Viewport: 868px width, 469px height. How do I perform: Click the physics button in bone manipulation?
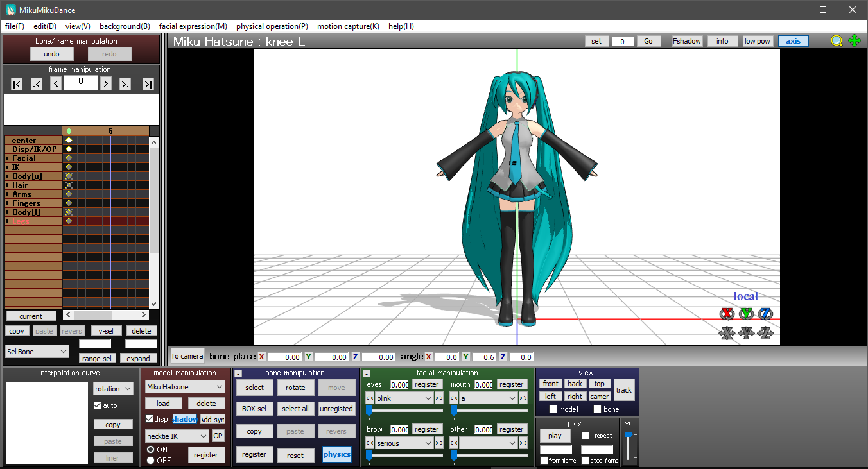337,454
